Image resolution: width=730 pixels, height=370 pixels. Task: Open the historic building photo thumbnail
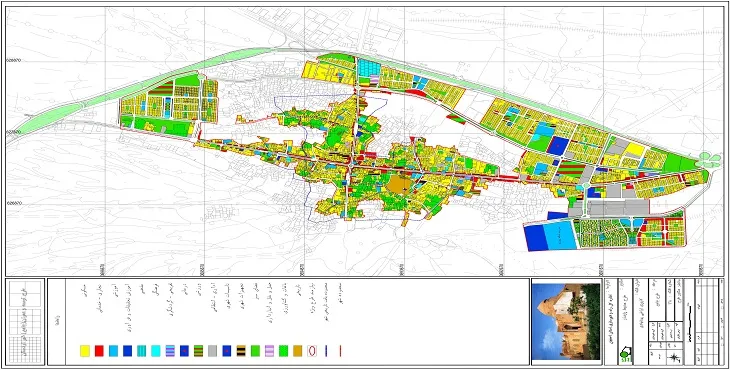point(566,322)
